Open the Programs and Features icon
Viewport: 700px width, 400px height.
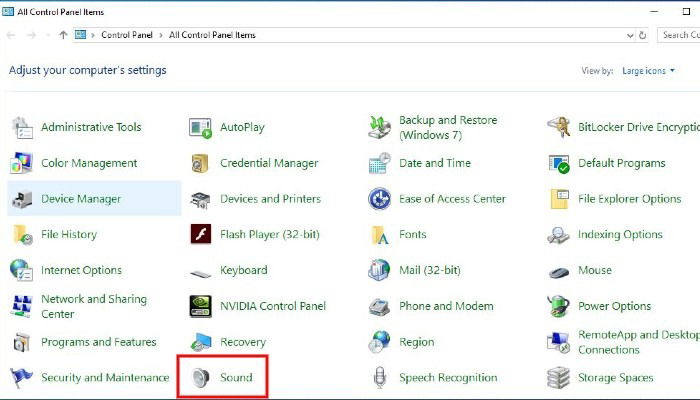(21, 342)
